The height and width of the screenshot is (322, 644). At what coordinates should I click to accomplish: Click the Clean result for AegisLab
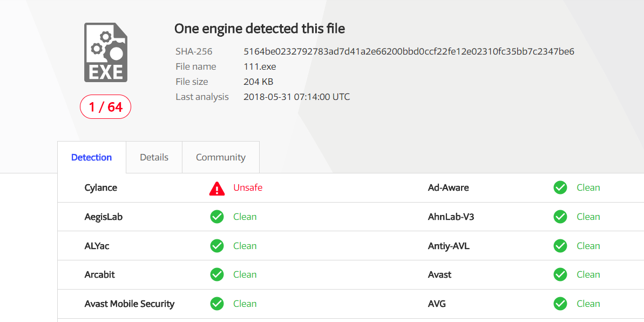pos(245,217)
